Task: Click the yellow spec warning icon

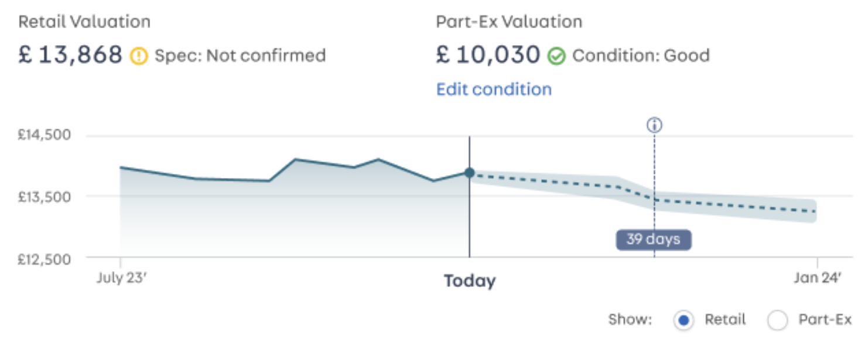Action: click(x=139, y=56)
